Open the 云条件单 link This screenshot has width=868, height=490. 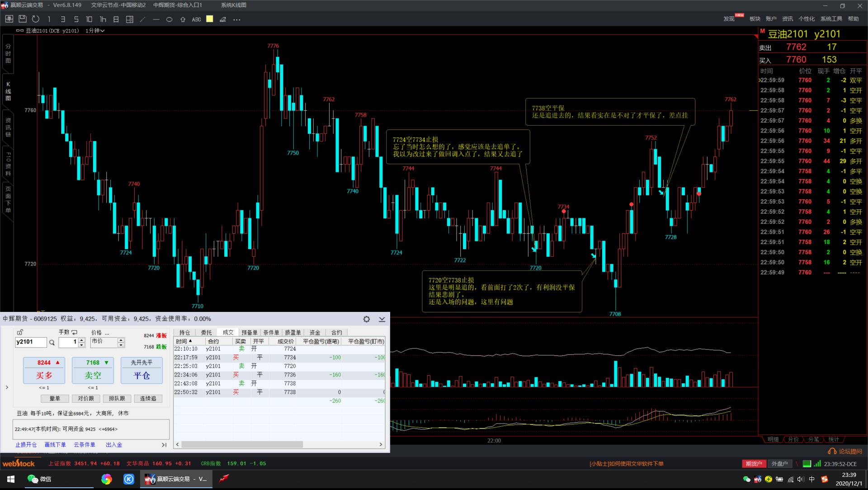[85, 445]
